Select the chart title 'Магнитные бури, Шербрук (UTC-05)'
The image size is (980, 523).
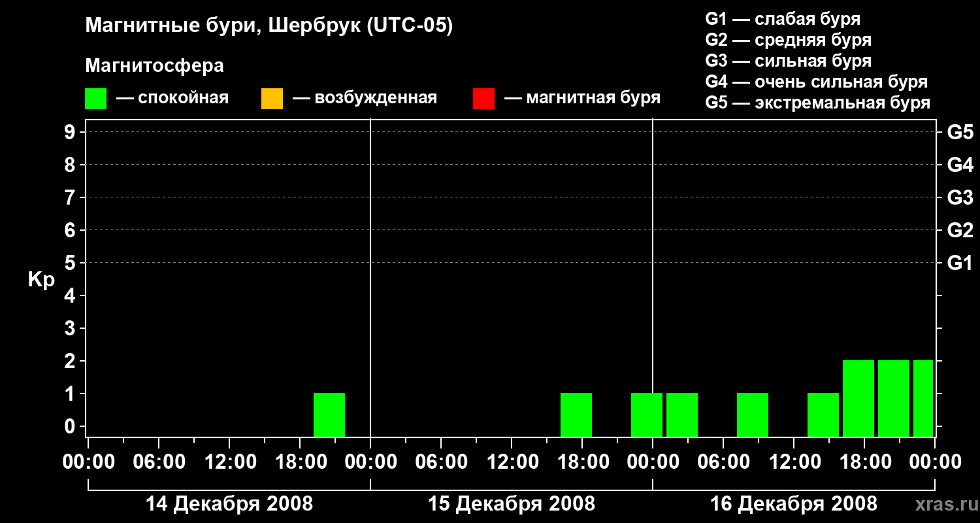click(269, 26)
